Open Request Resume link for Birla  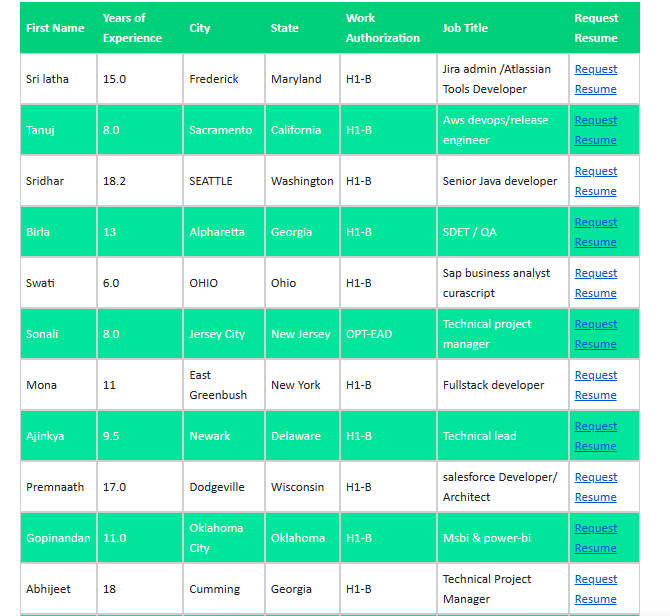click(x=596, y=232)
